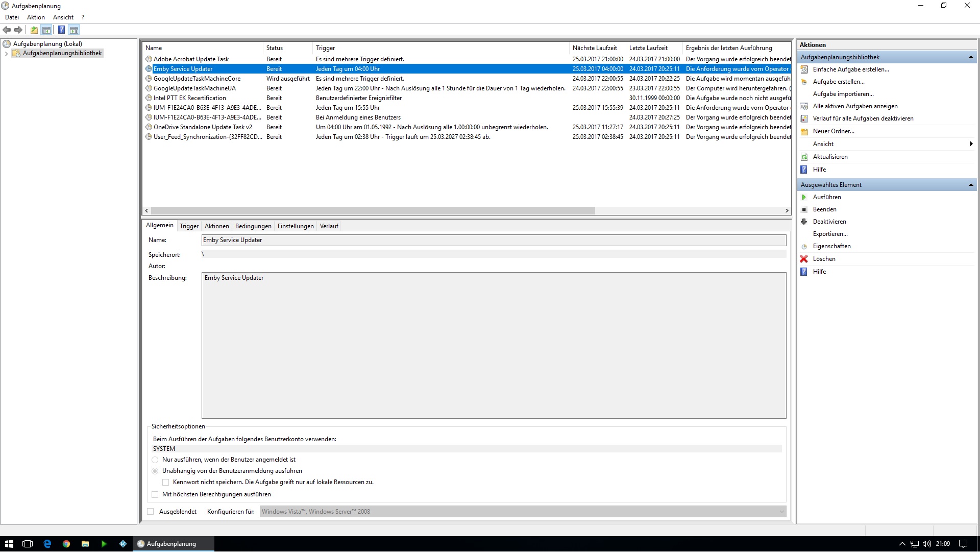This screenshot has height=552, width=980.
Task: Go forward with the toolbar forward arrow
Action: (x=18, y=30)
